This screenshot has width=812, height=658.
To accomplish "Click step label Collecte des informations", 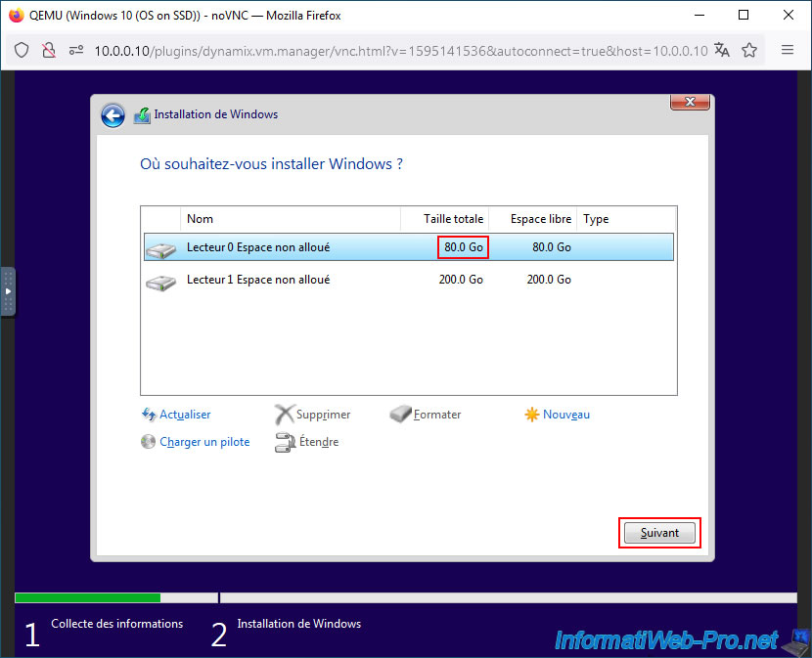I will click(x=117, y=624).
